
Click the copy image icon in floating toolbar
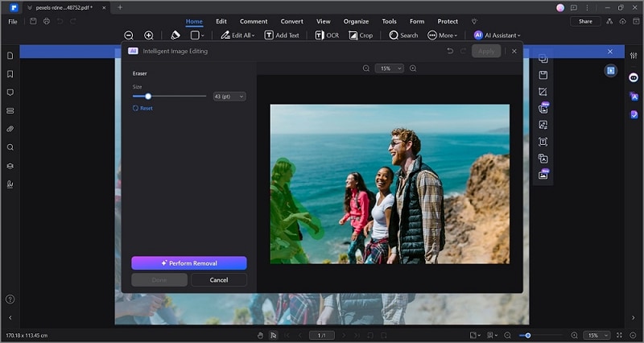point(543,58)
